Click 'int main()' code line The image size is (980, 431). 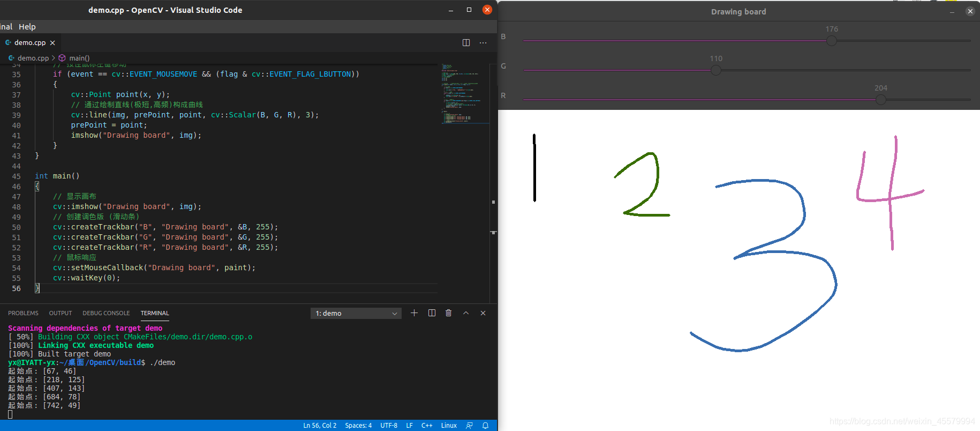(x=57, y=176)
